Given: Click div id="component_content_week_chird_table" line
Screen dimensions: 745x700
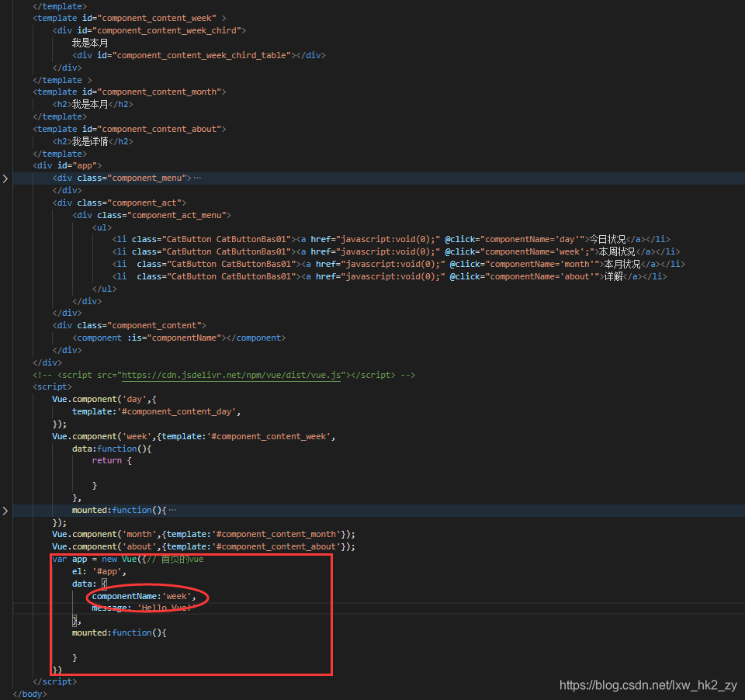Looking at the screenshot, I should coord(199,55).
